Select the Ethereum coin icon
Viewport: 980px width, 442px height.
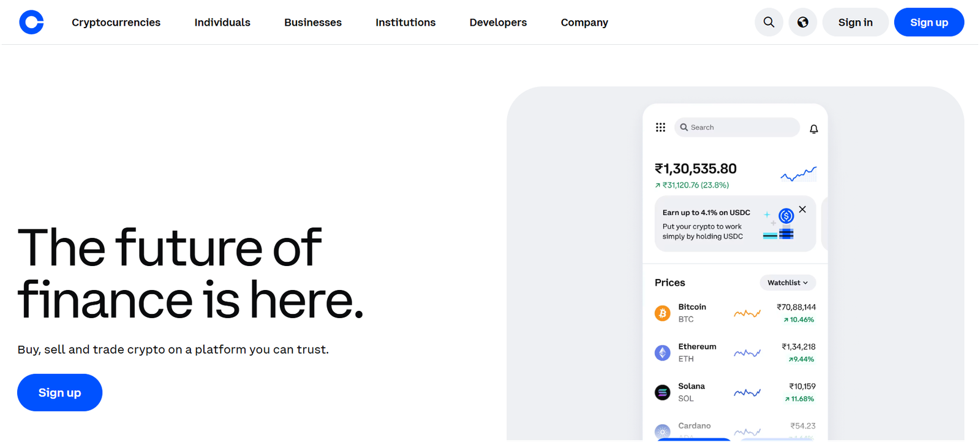click(662, 352)
